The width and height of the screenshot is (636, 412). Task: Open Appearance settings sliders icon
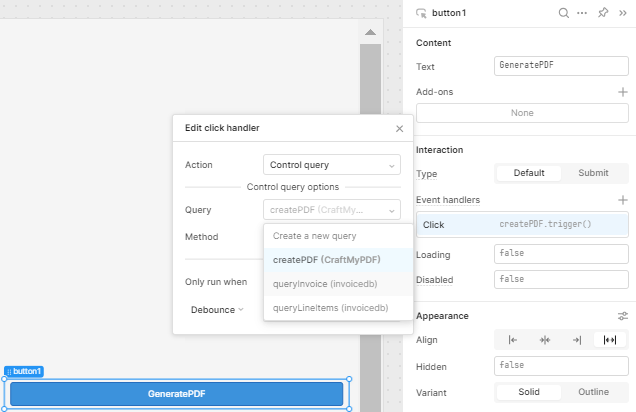coord(623,316)
